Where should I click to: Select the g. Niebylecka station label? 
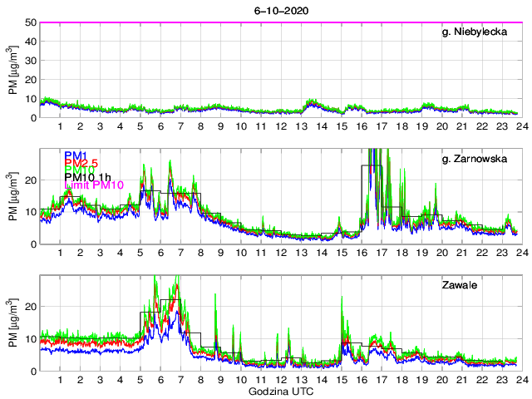tap(480, 32)
